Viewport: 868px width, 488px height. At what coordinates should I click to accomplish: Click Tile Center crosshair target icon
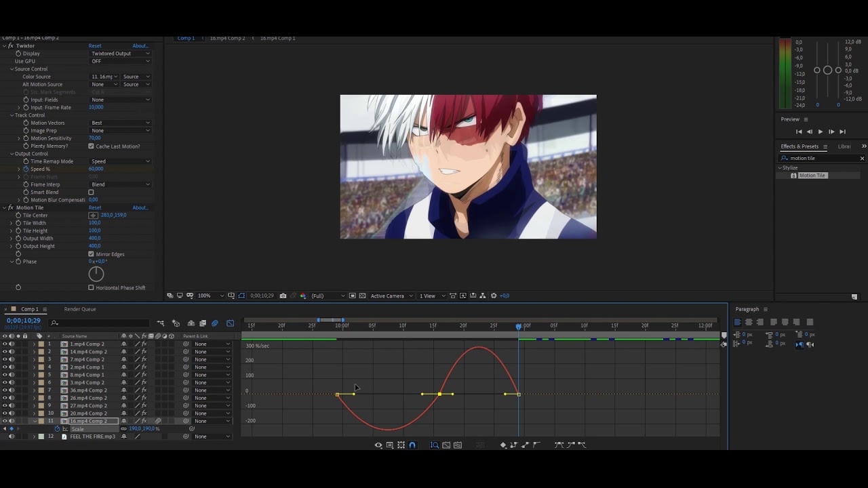point(94,215)
